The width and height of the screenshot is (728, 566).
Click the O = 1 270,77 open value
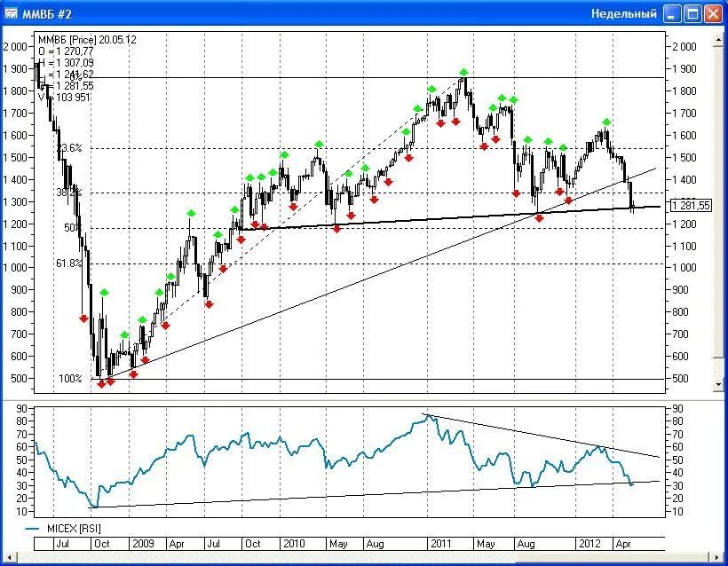[67, 51]
